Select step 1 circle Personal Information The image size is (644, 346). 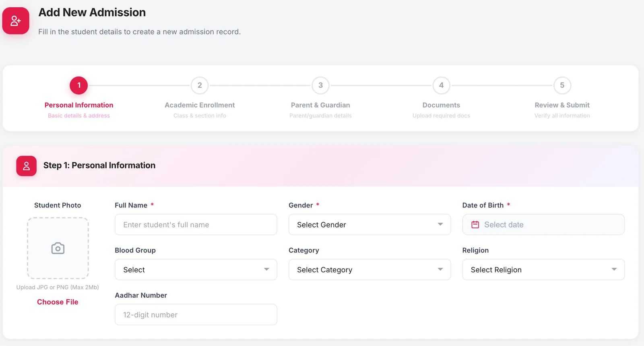(x=79, y=85)
